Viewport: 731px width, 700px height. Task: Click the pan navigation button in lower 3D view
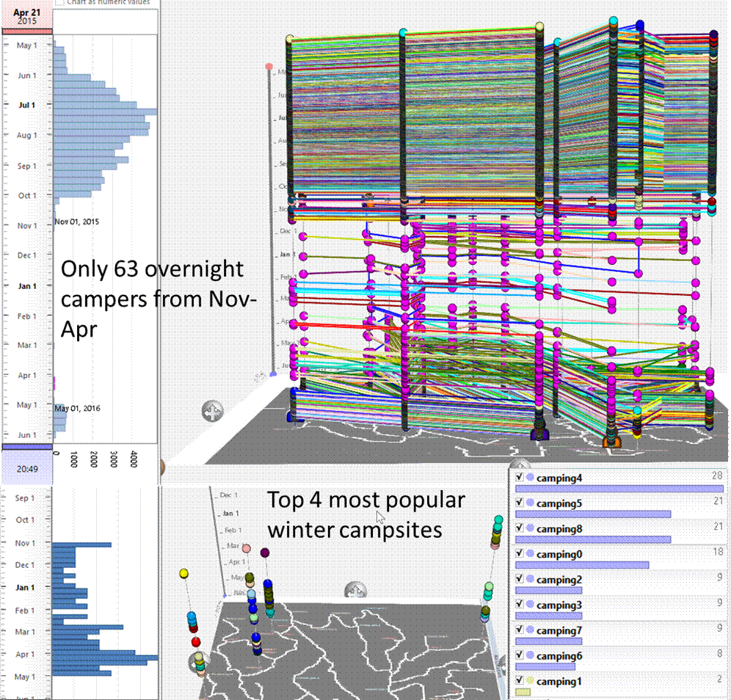tap(357, 590)
